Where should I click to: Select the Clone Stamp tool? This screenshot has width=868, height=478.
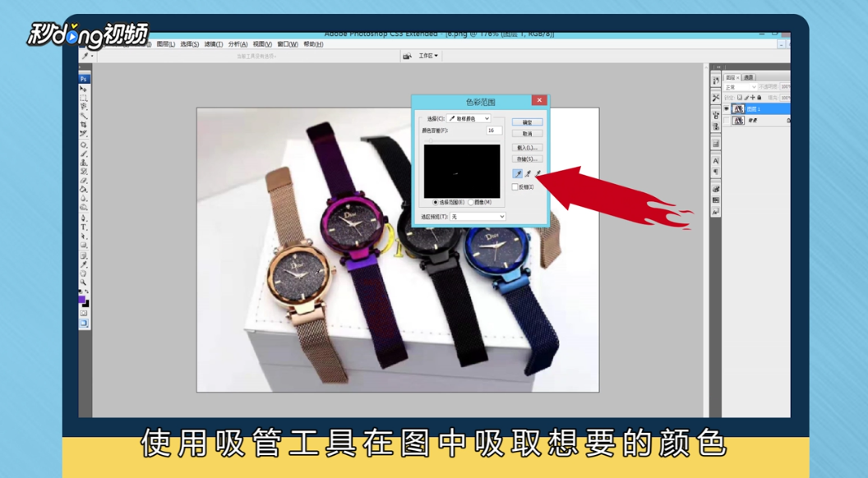pyautogui.click(x=84, y=162)
